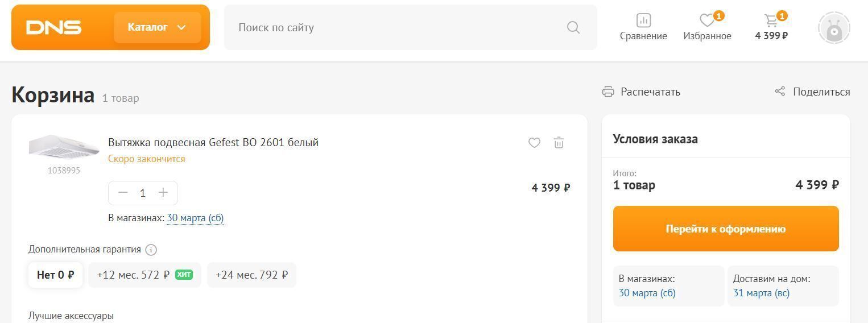Choose +24 мес. 792 ₽ warranty
This screenshot has width=868, height=323.
tap(251, 275)
